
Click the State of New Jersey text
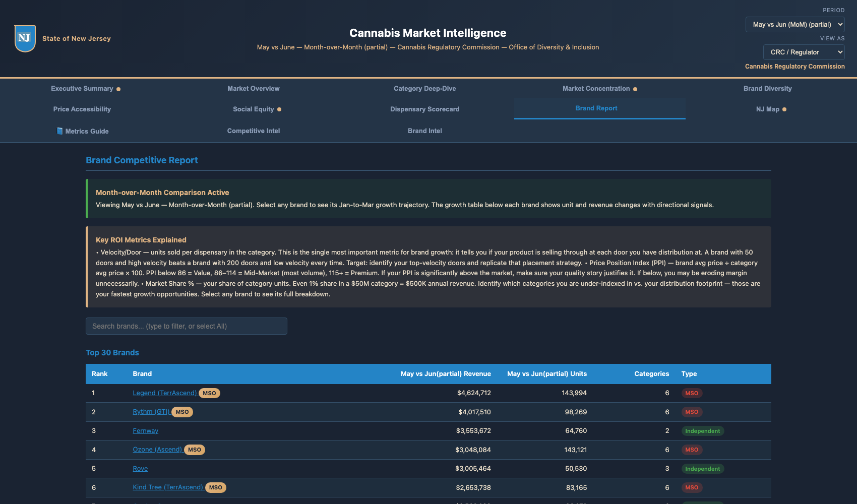click(x=77, y=39)
